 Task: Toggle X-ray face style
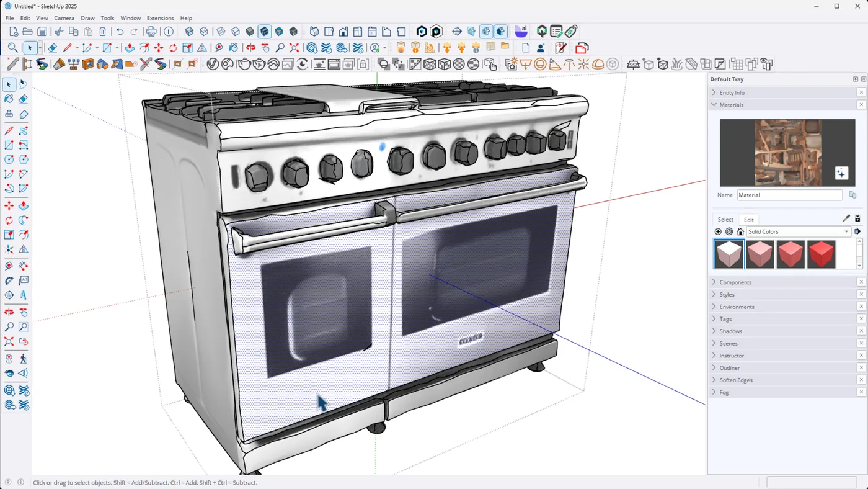(190, 32)
